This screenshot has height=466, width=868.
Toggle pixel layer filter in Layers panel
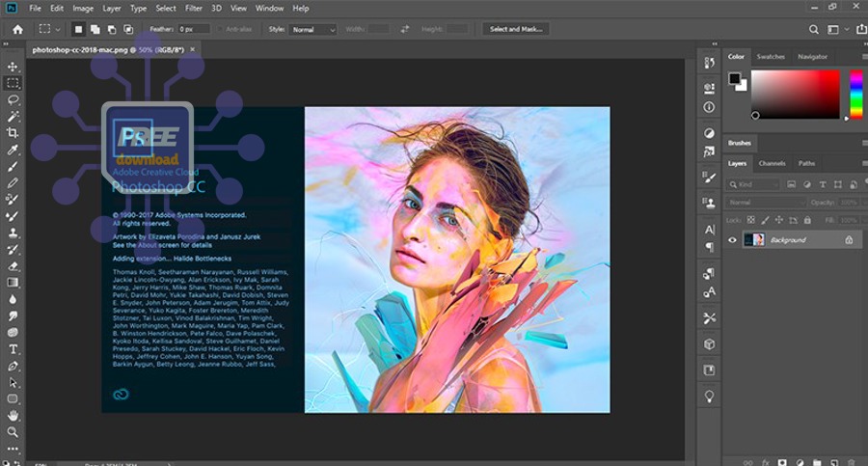[x=792, y=184]
